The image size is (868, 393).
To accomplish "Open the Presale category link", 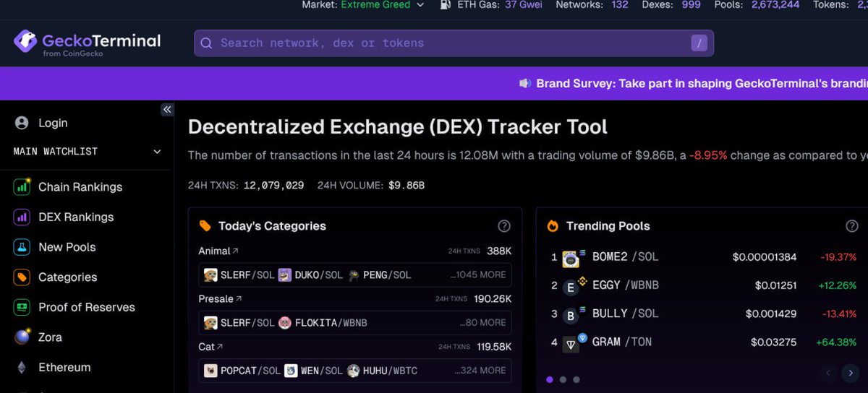I will 221,298.
